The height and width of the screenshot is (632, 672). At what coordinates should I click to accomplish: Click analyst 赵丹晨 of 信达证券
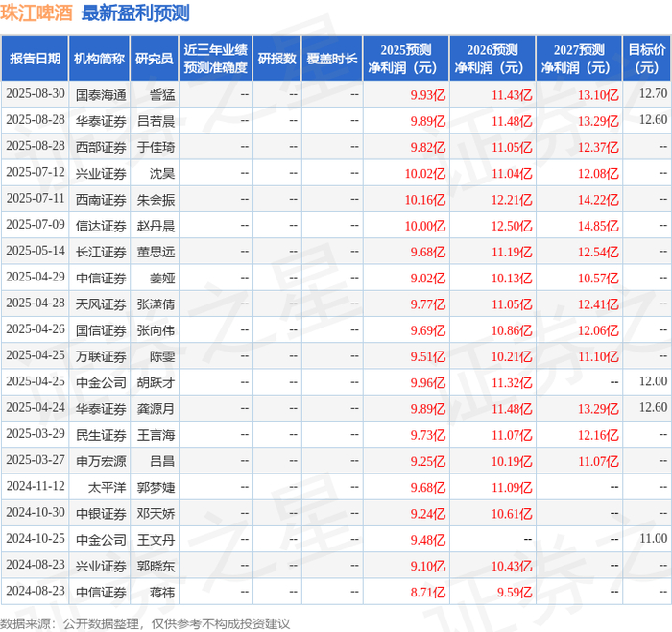pyautogui.click(x=156, y=226)
